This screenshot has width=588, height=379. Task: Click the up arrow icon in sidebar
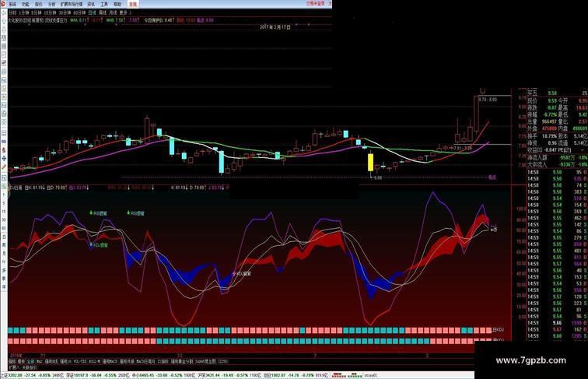coord(4,20)
